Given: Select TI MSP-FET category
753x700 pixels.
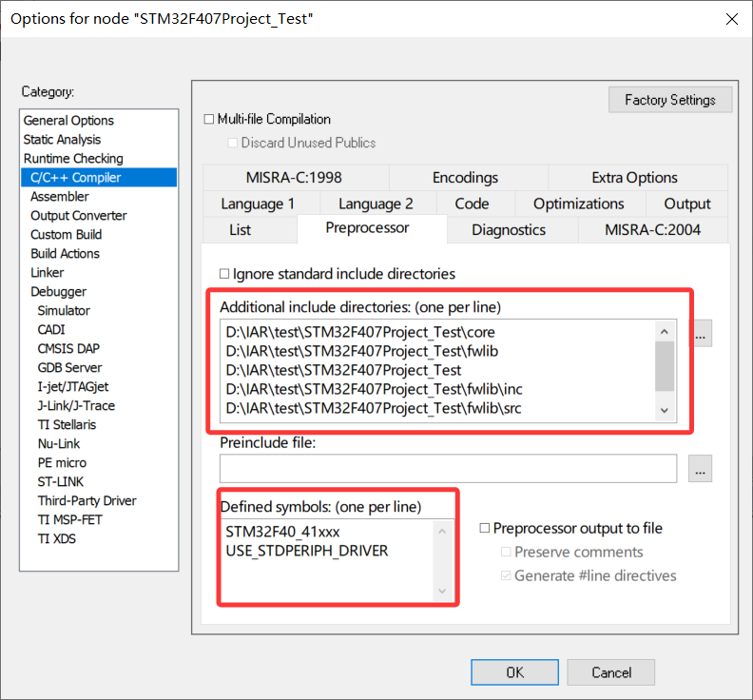Looking at the screenshot, I should [x=70, y=520].
